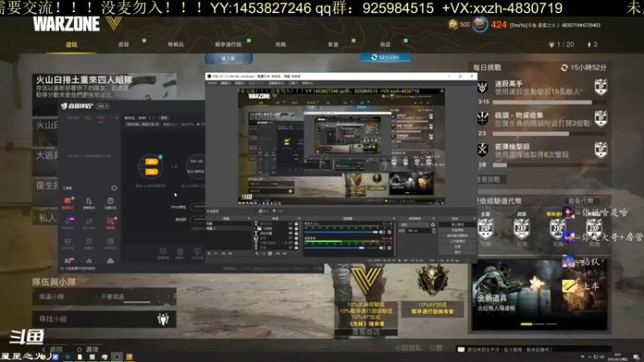Click the location-pin icon at Douyu window bottom
This screenshot has height=362, width=644.
click(x=180, y=251)
